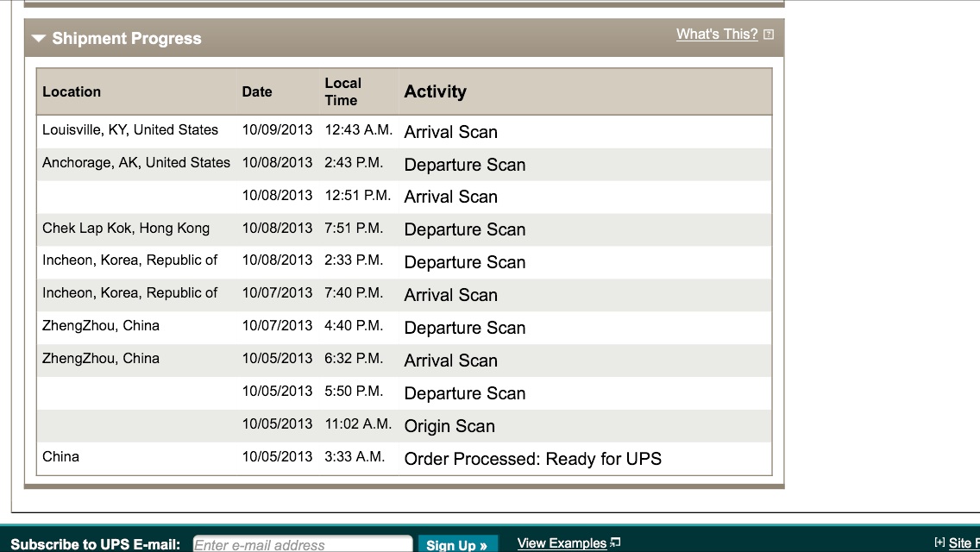The image size is (980, 552).
Task: Click the Shipment Progress header title
Action: pyautogui.click(x=127, y=38)
